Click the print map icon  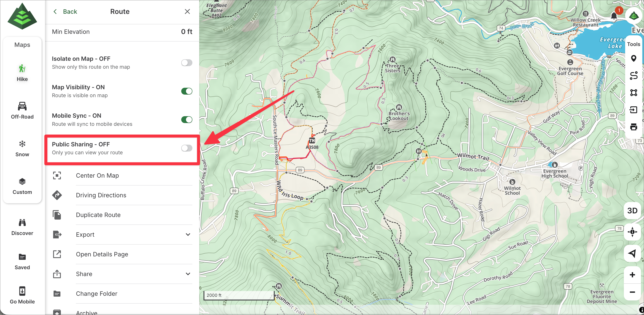tap(633, 127)
